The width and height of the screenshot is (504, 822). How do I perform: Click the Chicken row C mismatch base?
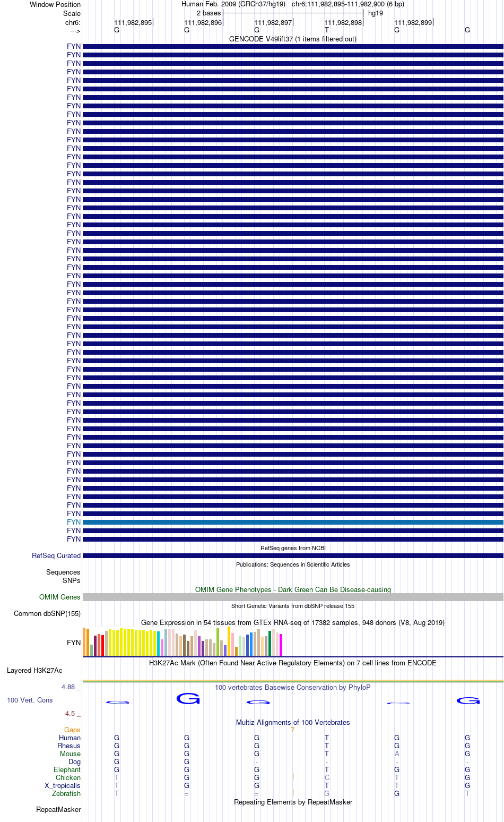click(x=327, y=777)
